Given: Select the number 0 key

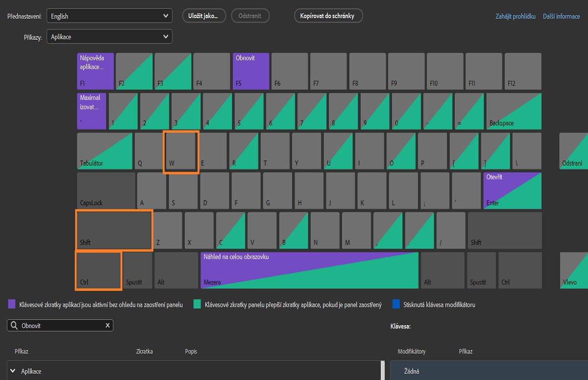Looking at the screenshot, I should pyautogui.click(x=406, y=111).
